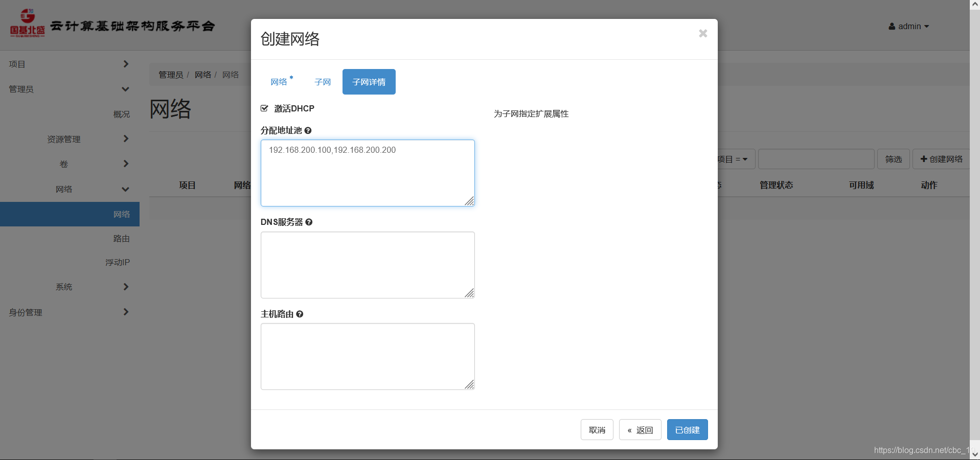Expand the 资源管理 sidebar section

[x=63, y=139]
